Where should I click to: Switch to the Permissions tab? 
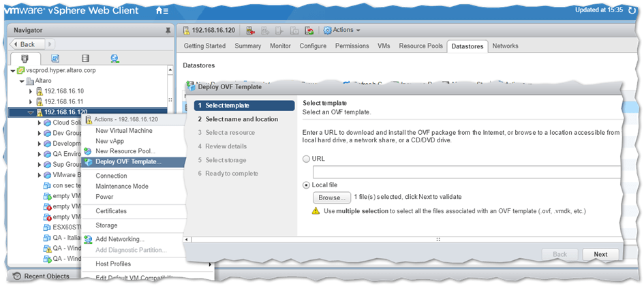pos(352,46)
